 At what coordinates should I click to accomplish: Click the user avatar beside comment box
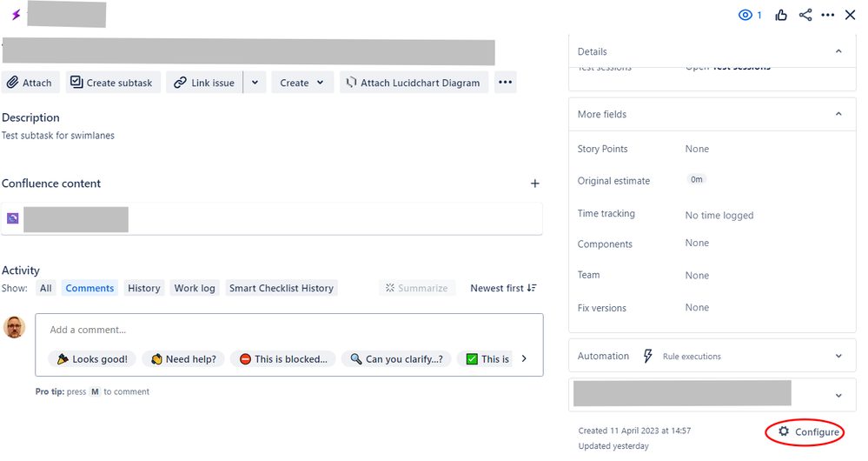(x=15, y=327)
